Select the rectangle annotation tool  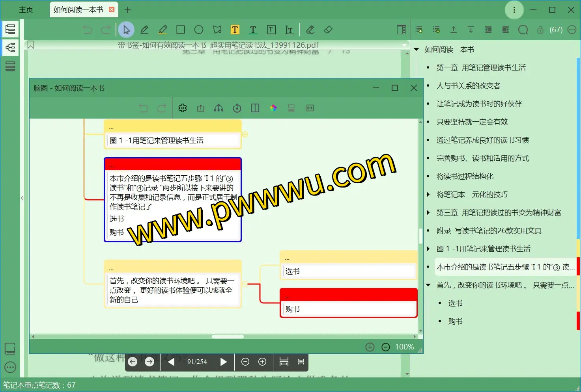181,30
